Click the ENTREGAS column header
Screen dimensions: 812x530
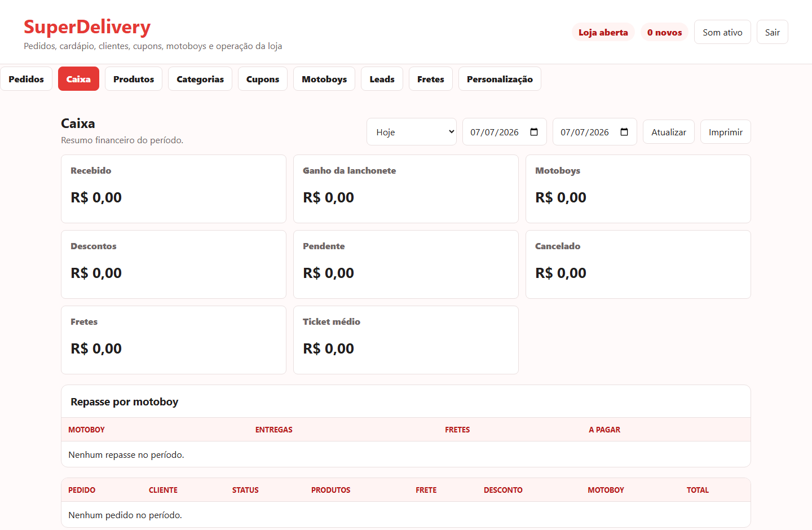(274, 430)
